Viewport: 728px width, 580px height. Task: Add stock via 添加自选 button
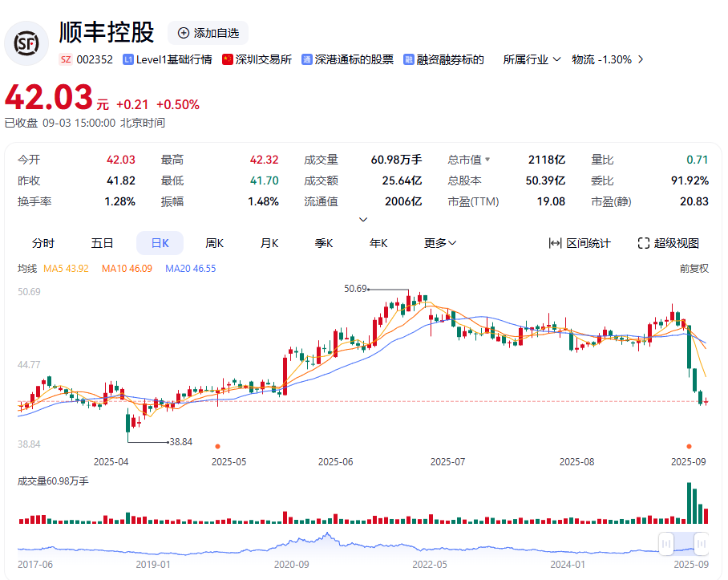point(208,33)
